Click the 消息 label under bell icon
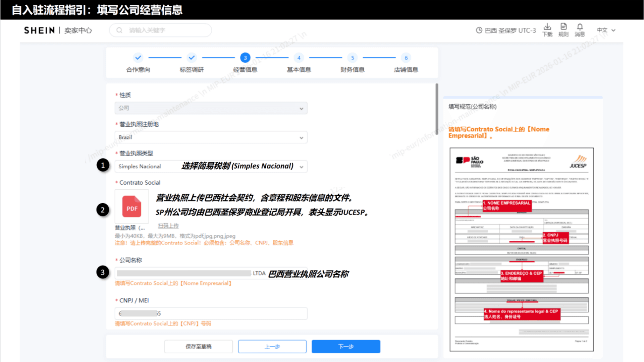Screen dimensions: 644x362 (580, 34)
